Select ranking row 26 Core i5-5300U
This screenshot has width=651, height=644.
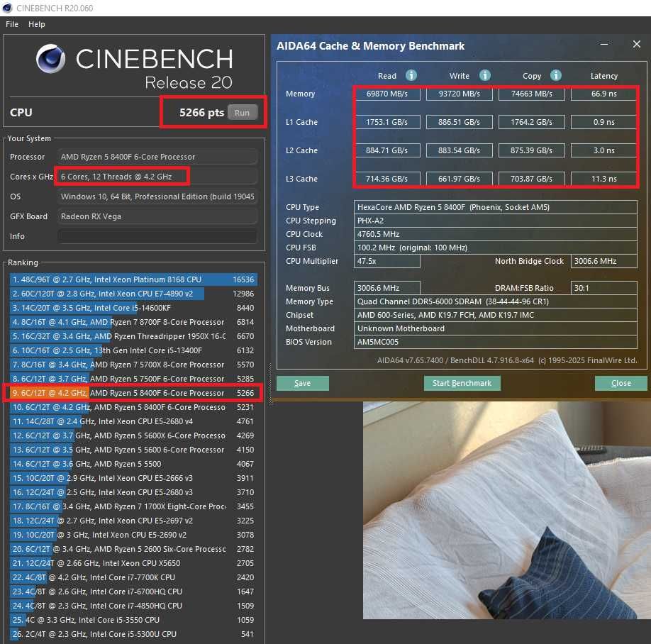133,634
